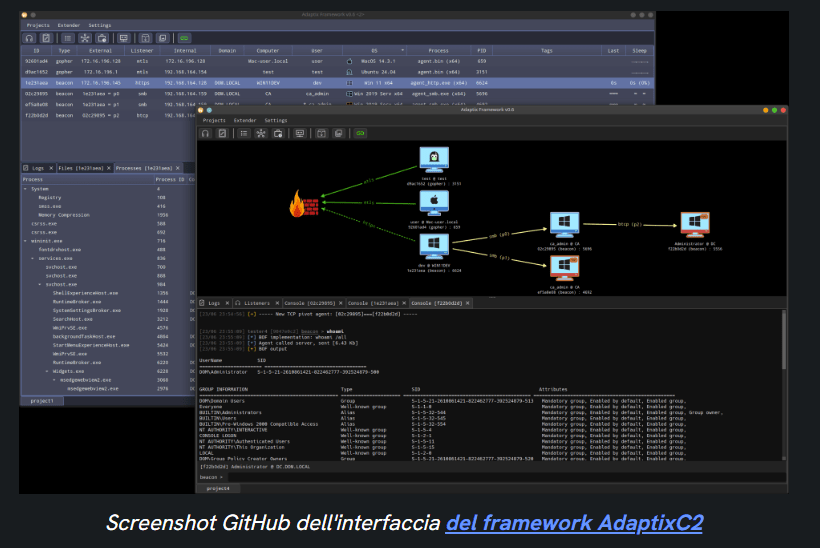Open tunnels monitor icon in back window toolbar

tap(123, 38)
